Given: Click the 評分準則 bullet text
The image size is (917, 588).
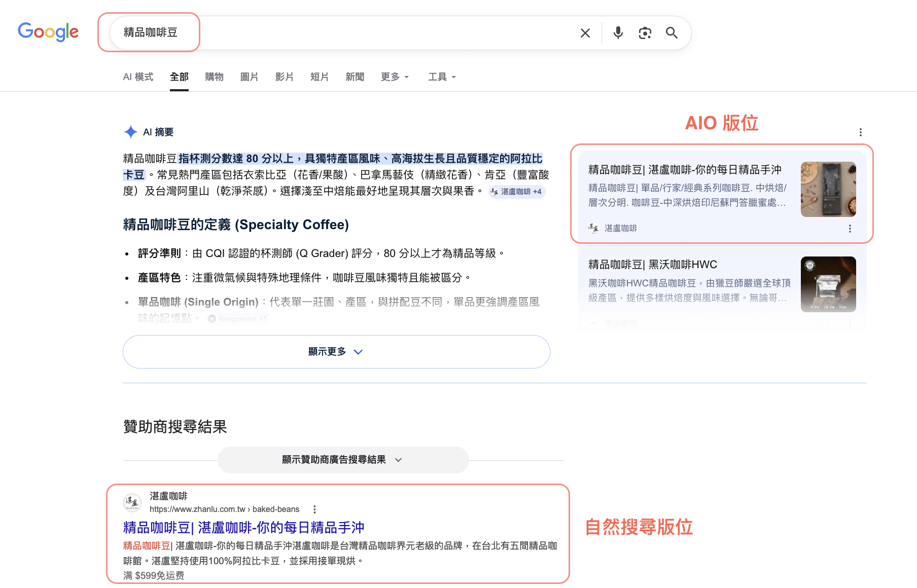Looking at the screenshot, I should click(321, 253).
